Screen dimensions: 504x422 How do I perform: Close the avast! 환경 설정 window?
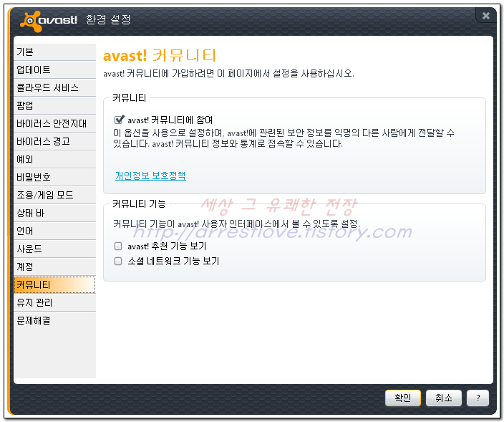485,16
